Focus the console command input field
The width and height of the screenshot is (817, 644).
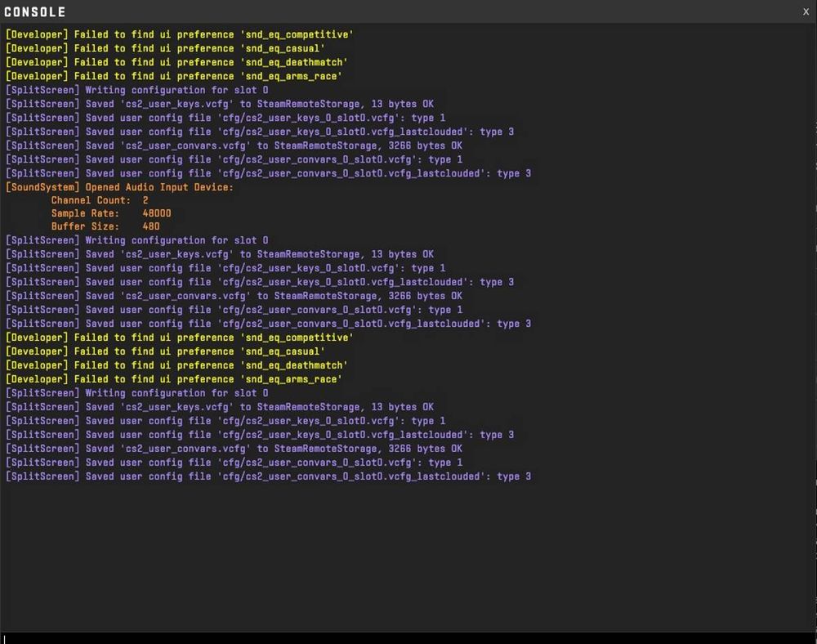(x=408, y=638)
